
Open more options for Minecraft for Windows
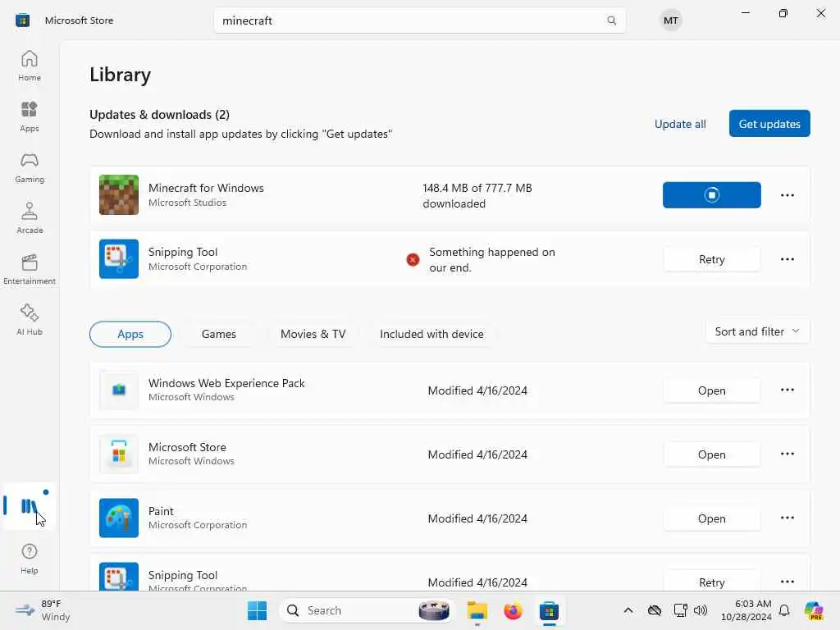[787, 195]
